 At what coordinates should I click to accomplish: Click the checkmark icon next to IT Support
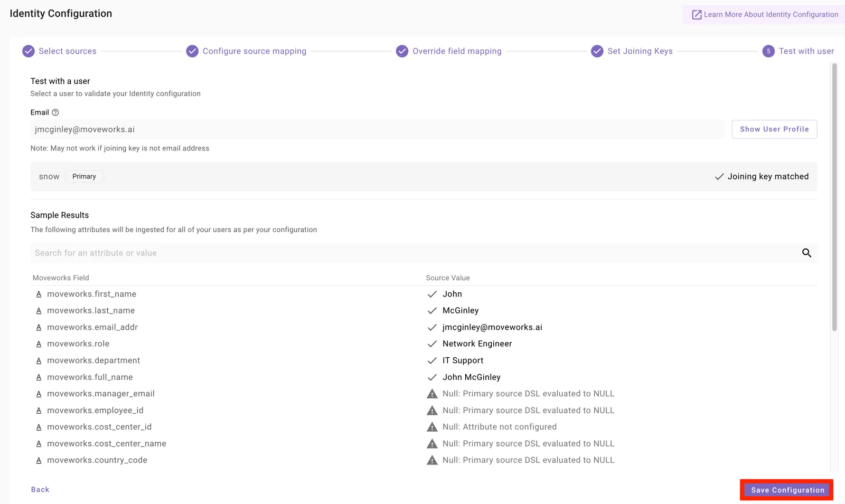pyautogui.click(x=432, y=360)
